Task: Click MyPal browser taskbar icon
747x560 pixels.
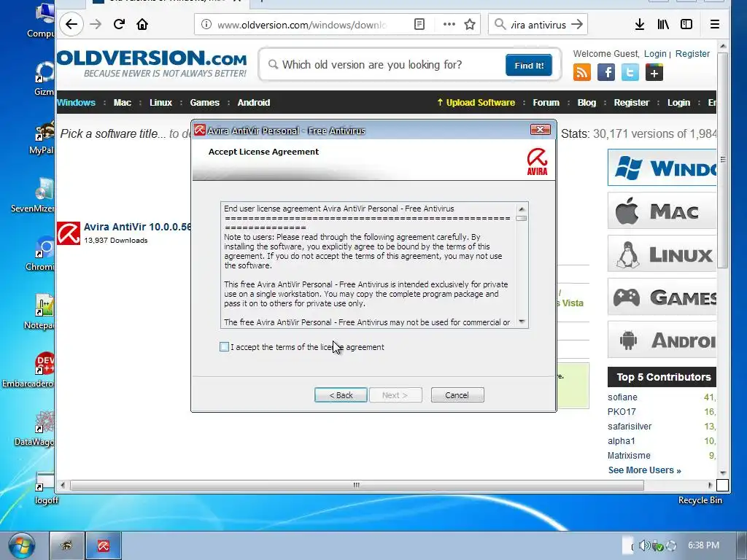Action: (x=66, y=545)
